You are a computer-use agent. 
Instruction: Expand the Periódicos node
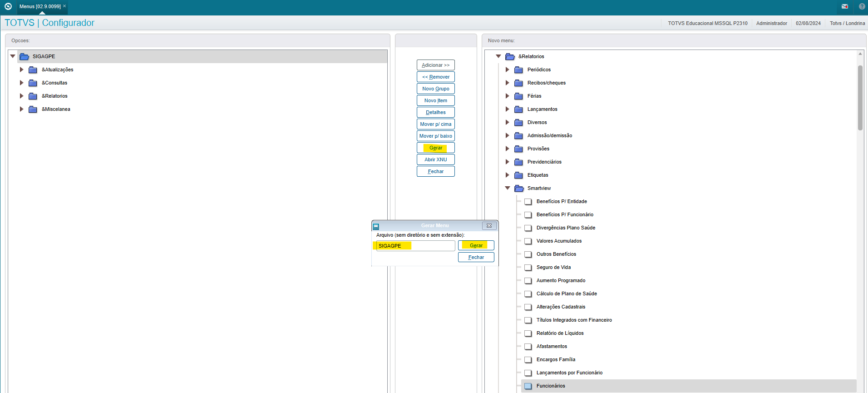(x=507, y=70)
